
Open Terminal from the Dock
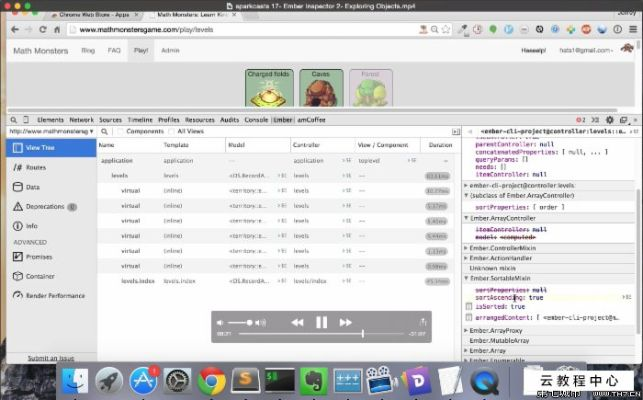279,381
